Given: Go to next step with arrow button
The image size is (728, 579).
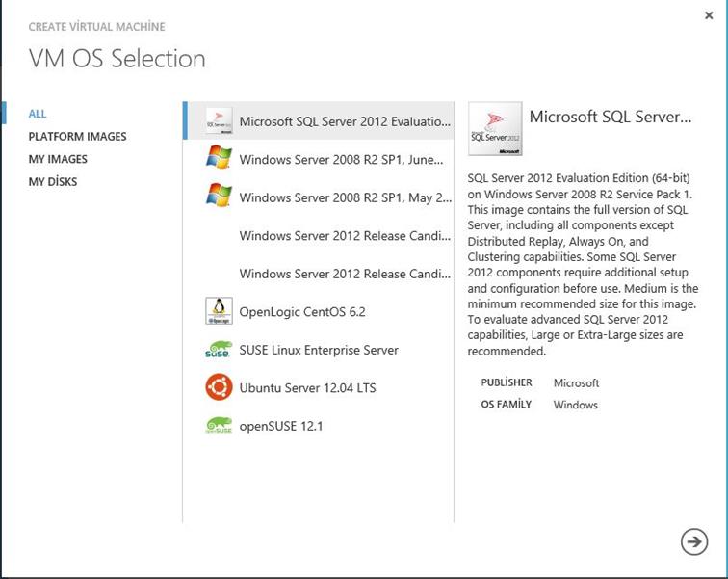Looking at the screenshot, I should tap(694, 541).
